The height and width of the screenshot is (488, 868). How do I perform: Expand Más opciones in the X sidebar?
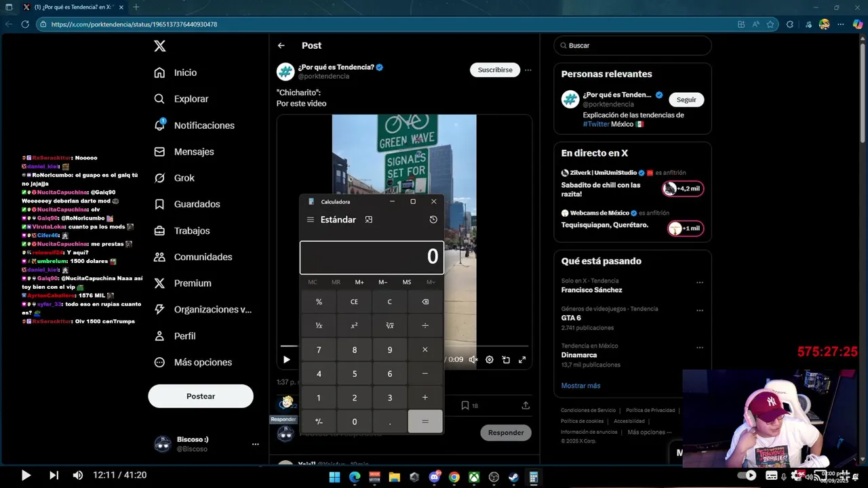point(193,363)
